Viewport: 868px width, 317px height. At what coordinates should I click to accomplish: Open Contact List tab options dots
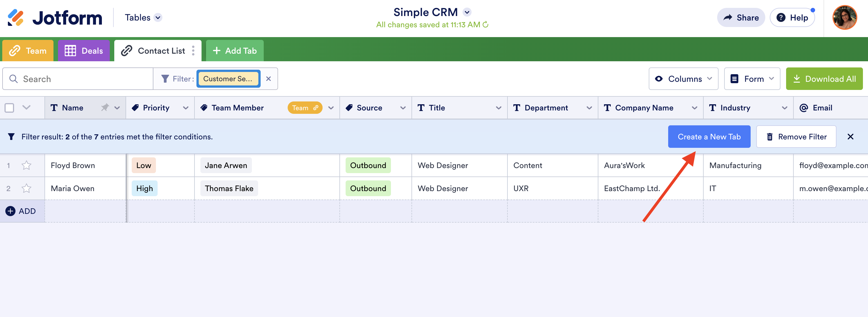(193, 51)
